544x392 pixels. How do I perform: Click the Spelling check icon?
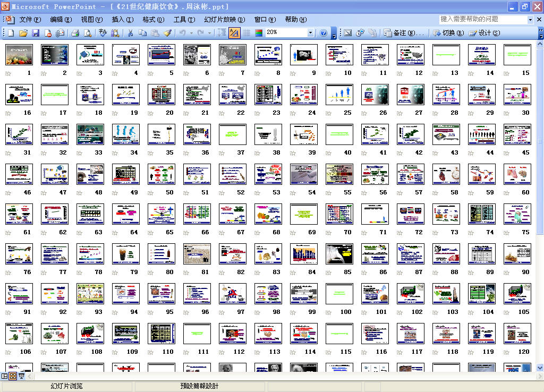point(103,33)
